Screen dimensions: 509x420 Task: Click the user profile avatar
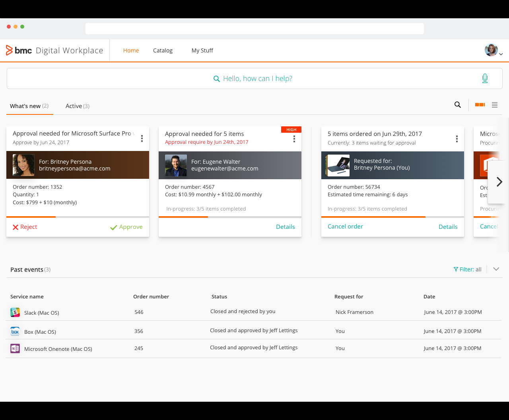tap(491, 50)
